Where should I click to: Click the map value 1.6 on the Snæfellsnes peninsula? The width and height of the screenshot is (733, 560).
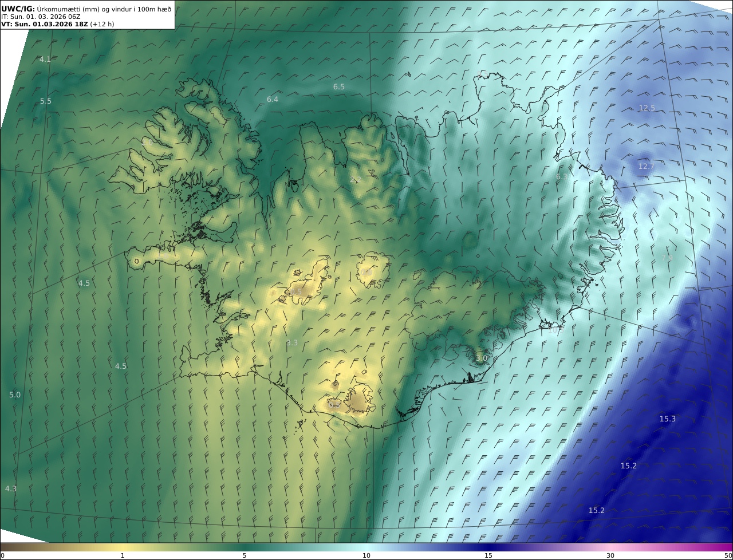pos(162,256)
